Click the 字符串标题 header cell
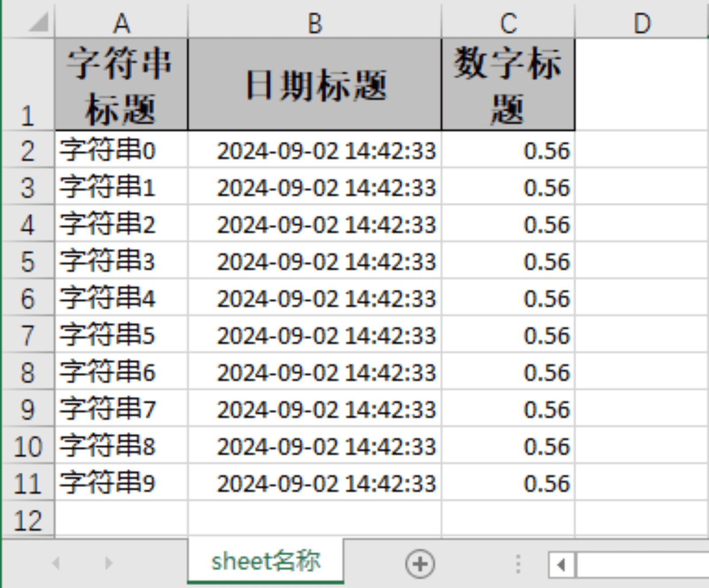 [x=121, y=84]
